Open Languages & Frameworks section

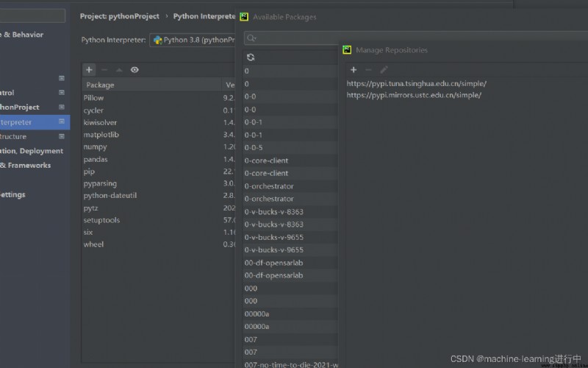[25, 165]
